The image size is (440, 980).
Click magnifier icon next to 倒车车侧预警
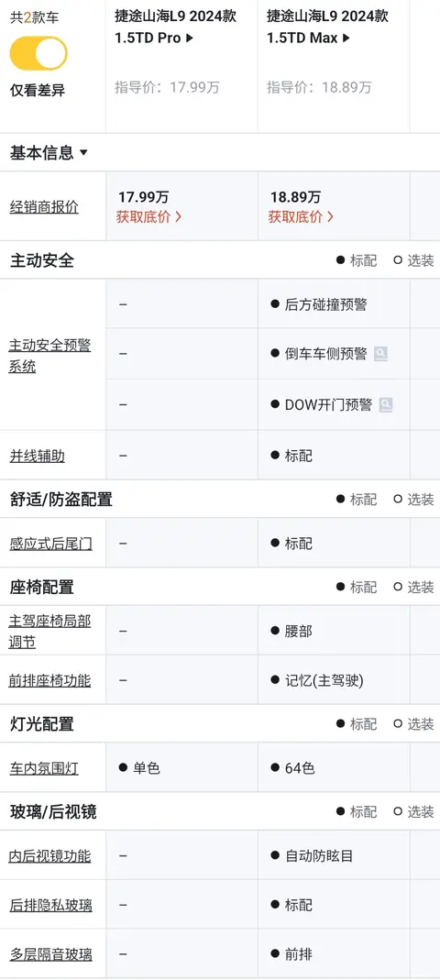point(380,354)
